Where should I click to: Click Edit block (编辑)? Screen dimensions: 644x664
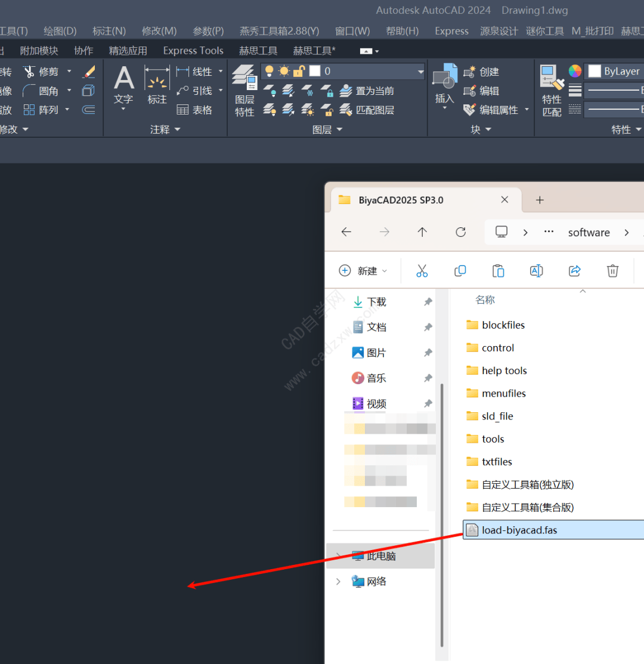pyautogui.click(x=481, y=91)
